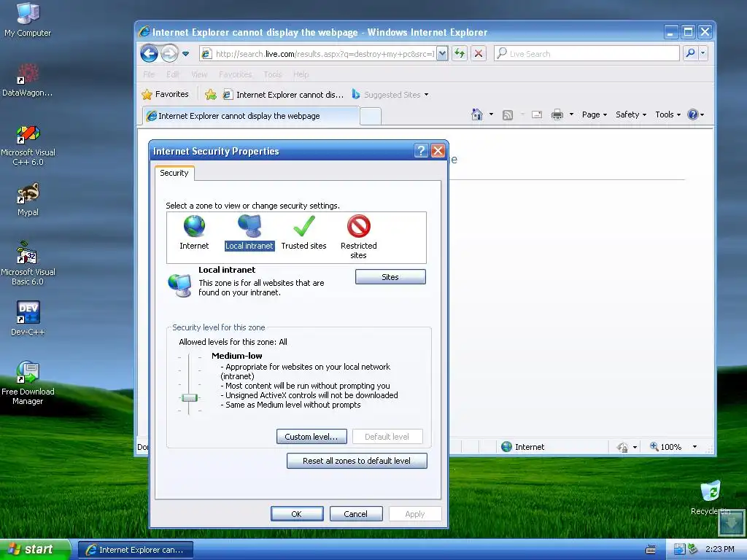Launch Microsoft Visual Basic 6.0 shortcut

coord(28,263)
